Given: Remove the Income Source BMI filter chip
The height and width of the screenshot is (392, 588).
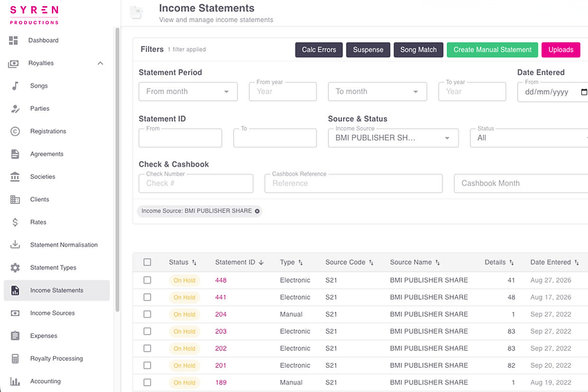Looking at the screenshot, I should coord(257,211).
